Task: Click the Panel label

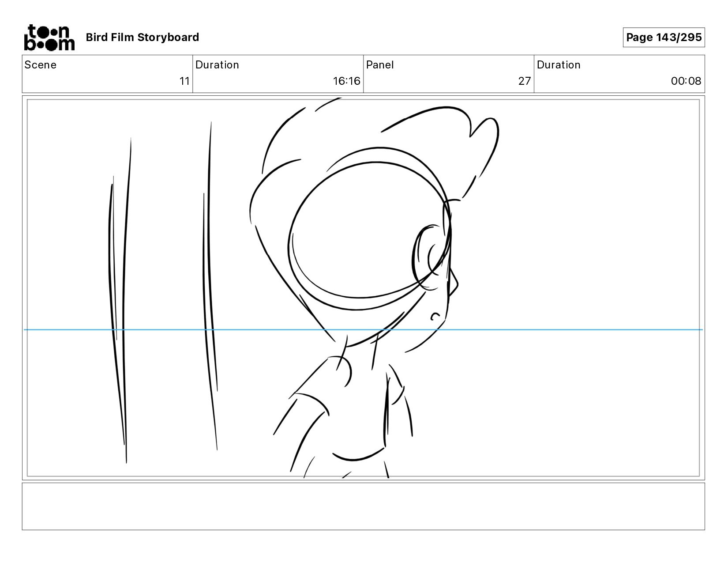Action: [380, 65]
